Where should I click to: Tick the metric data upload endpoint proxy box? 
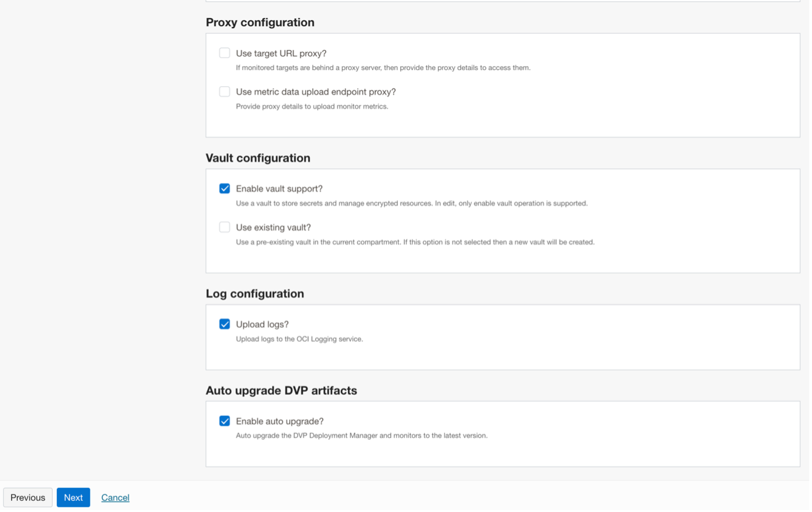click(x=225, y=91)
